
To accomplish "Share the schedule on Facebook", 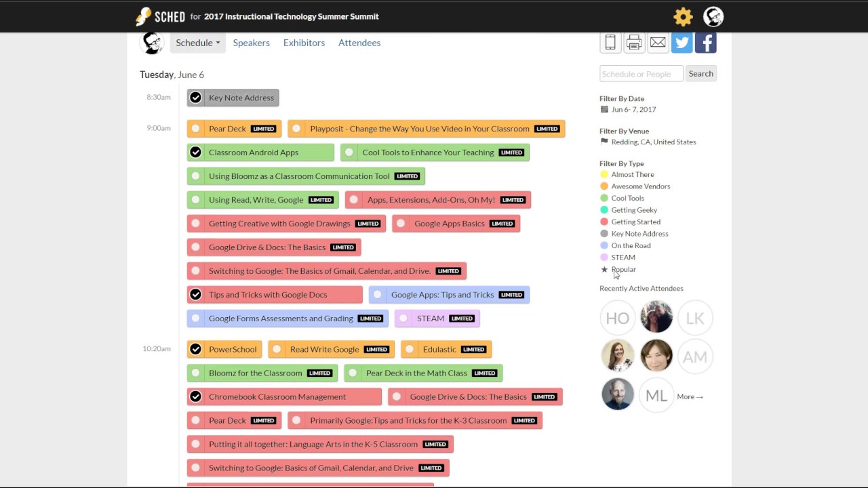I will (x=705, y=43).
